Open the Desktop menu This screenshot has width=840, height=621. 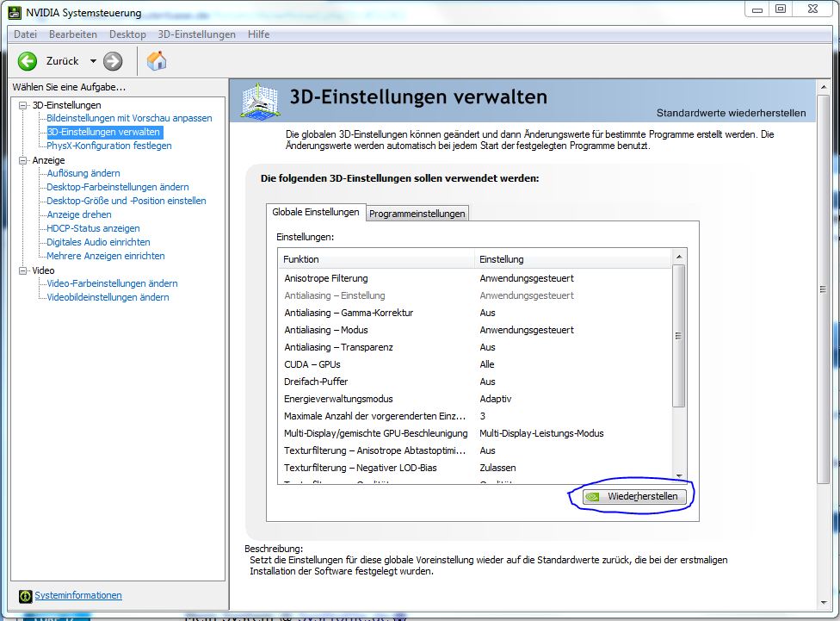[127, 34]
